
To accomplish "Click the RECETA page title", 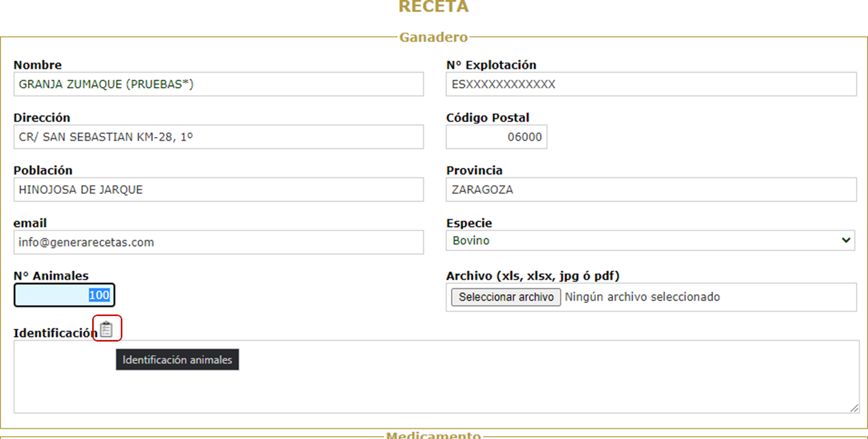I will pyautogui.click(x=433, y=7).
